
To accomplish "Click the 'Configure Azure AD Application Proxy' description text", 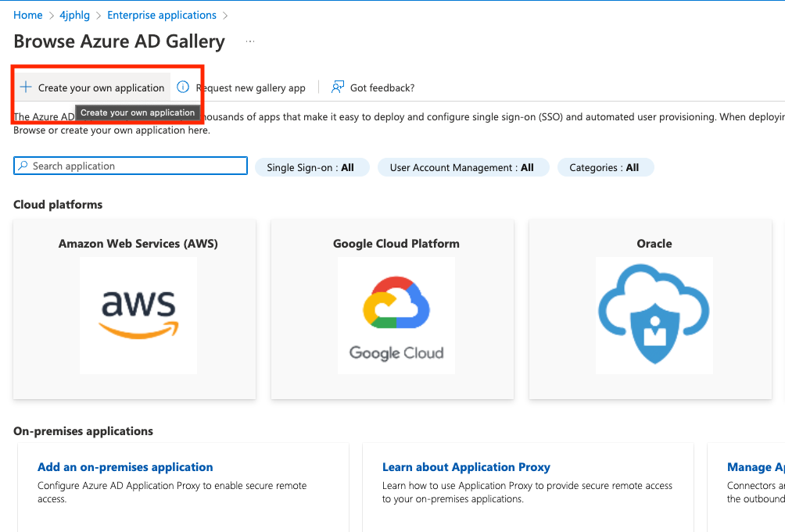I will 172,492.
